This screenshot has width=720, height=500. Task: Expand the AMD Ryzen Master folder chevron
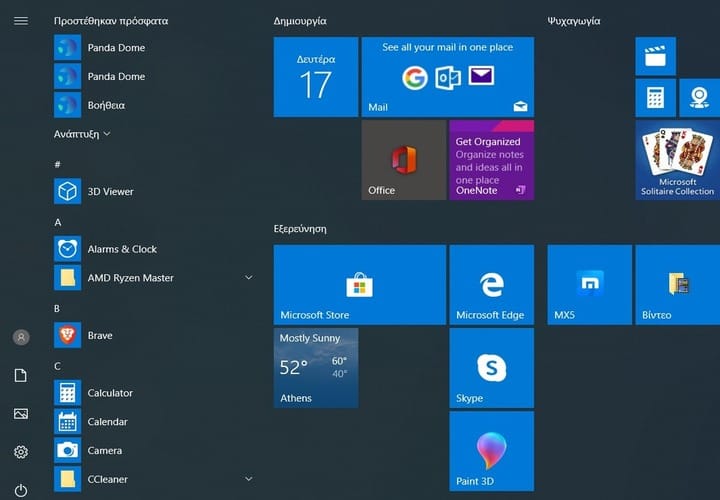(x=248, y=277)
